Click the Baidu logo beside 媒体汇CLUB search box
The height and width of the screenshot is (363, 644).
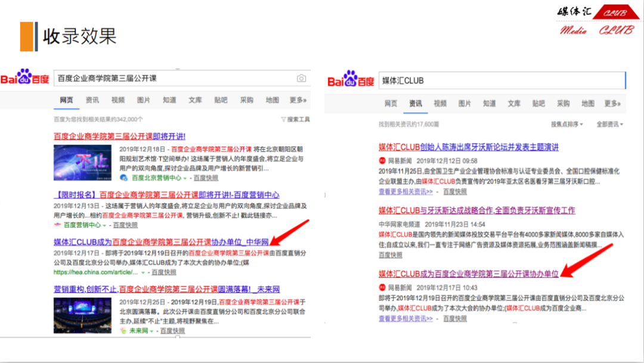coord(351,79)
